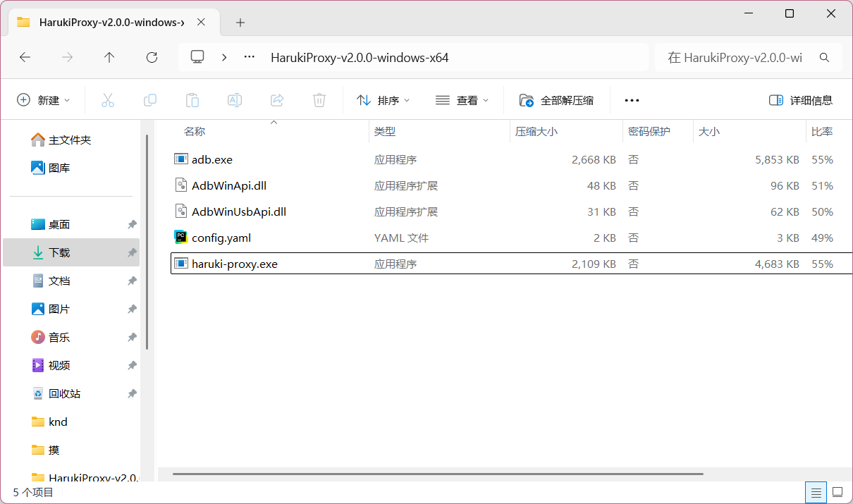Toggle the 详细信息 details pane

click(x=801, y=100)
